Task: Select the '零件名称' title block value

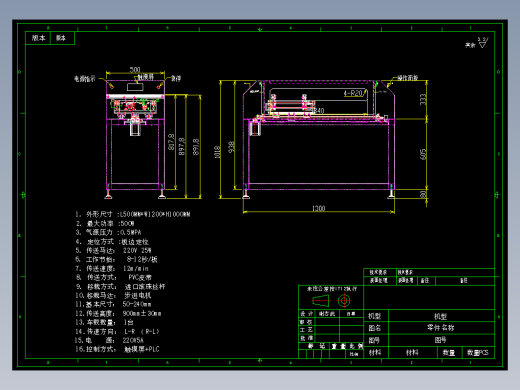Action: [441, 328]
